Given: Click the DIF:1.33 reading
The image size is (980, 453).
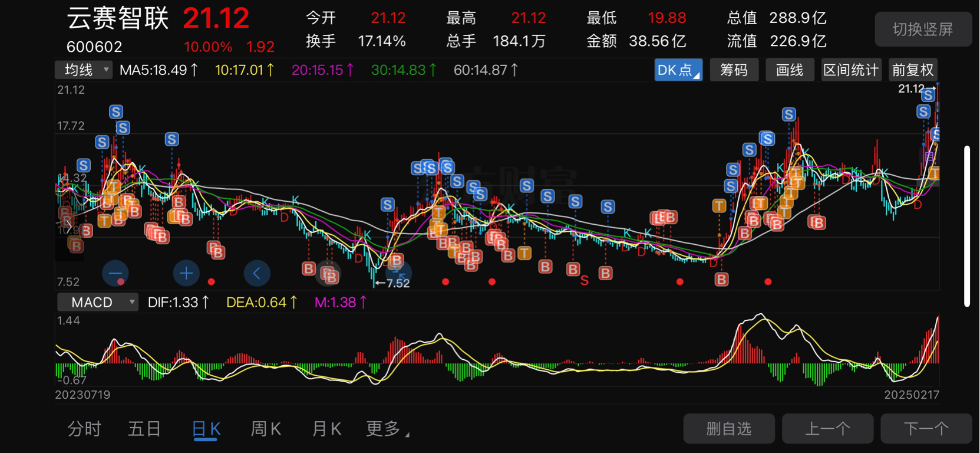Looking at the screenshot, I should (x=179, y=303).
